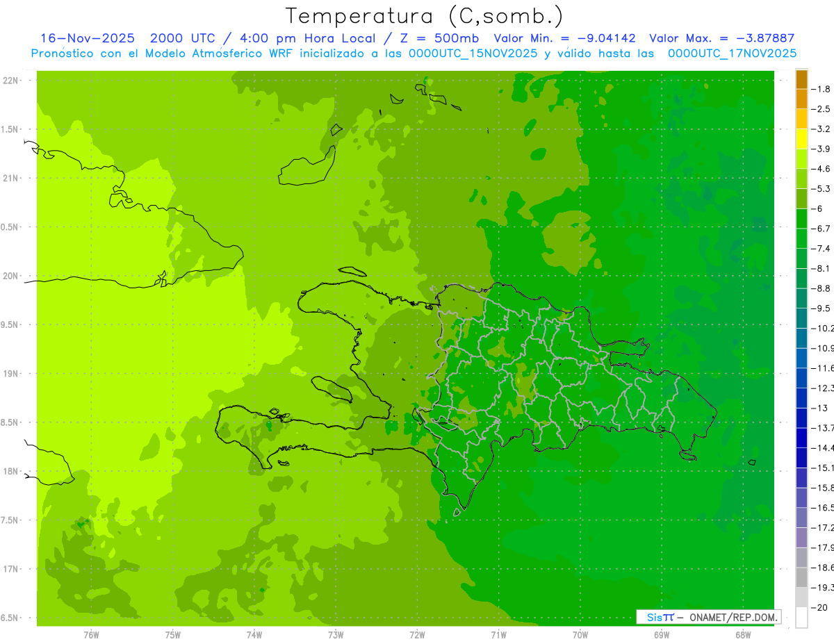Click the "-20" color bar label

[820, 607]
